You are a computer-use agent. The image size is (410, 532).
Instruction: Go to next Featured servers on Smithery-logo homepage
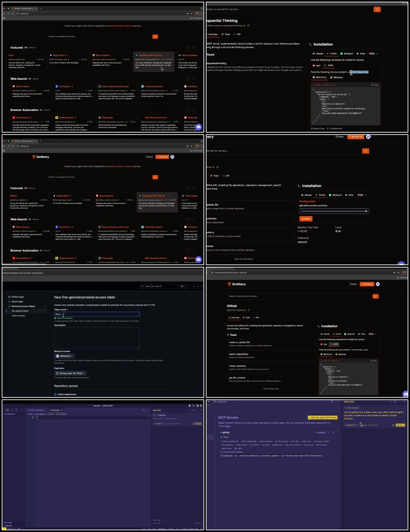tap(193, 188)
